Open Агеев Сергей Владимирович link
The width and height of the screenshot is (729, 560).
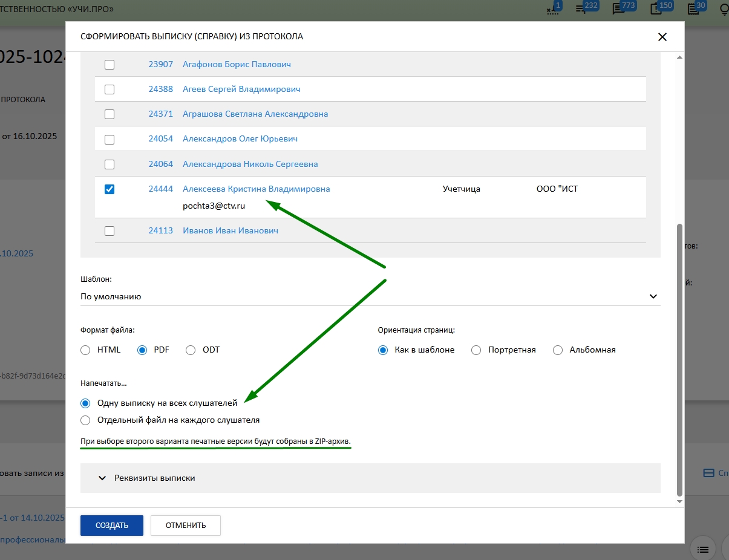(x=241, y=90)
